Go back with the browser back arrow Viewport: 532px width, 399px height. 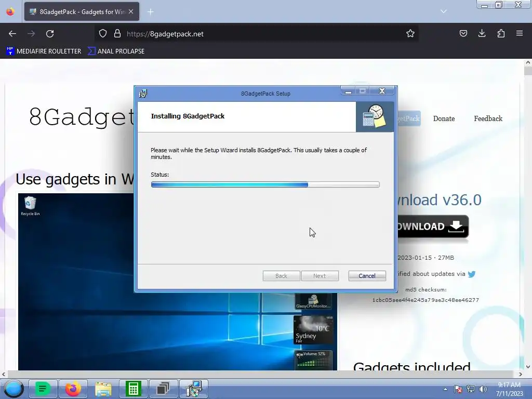pos(12,34)
